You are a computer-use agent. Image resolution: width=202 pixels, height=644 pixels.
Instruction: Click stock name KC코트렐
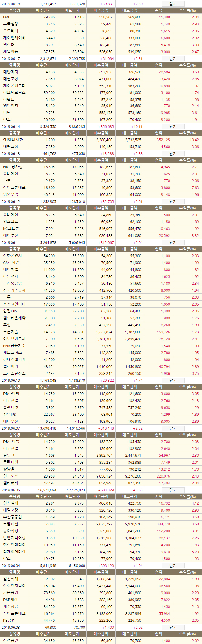11,229
